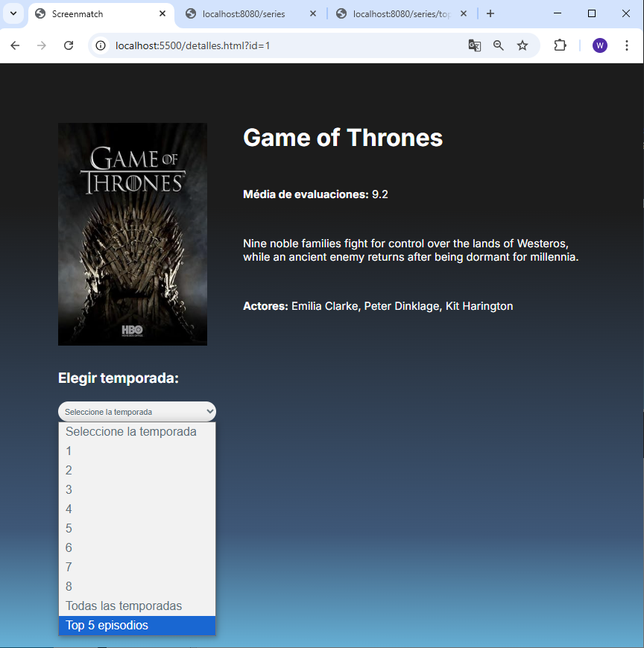Select 'Todas las temporadas' option
This screenshot has height=648, width=644.
pos(137,606)
